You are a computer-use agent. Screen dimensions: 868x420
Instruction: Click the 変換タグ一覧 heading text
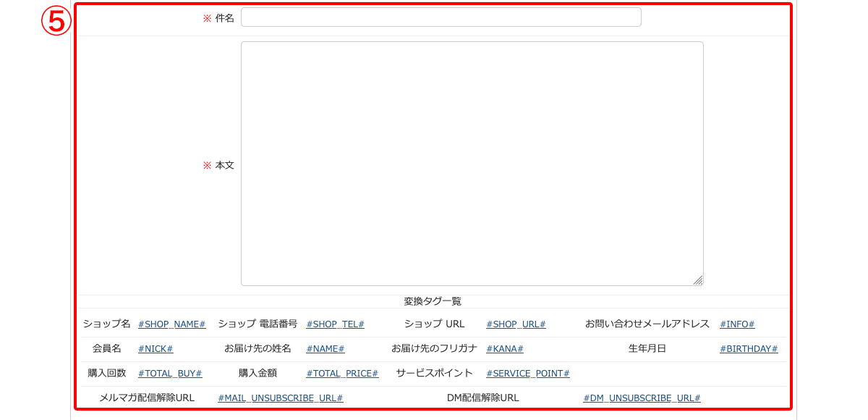(433, 301)
